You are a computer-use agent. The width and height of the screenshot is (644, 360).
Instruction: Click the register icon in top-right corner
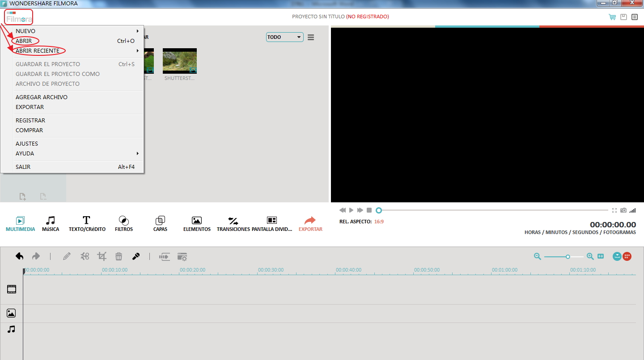pos(635,17)
